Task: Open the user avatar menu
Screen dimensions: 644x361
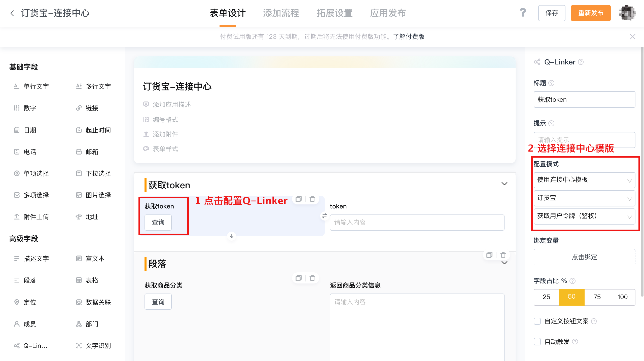Action: 627,13
